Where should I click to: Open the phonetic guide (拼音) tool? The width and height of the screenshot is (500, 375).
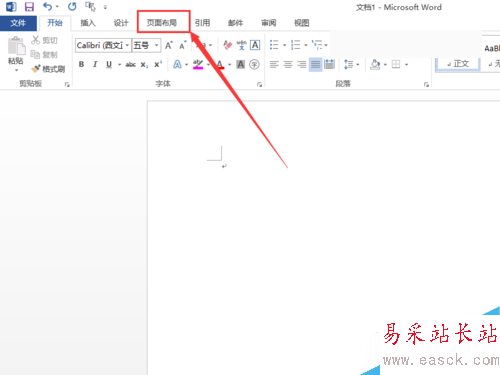point(241,45)
